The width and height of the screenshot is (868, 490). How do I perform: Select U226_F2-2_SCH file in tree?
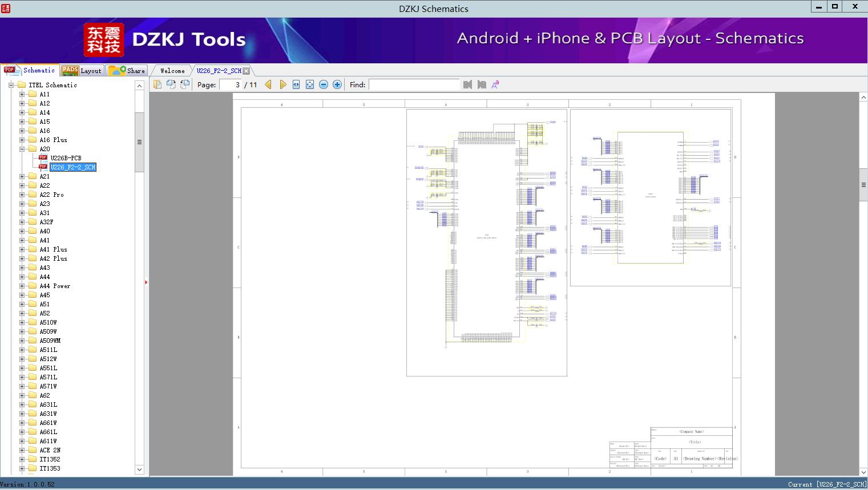pos(73,167)
